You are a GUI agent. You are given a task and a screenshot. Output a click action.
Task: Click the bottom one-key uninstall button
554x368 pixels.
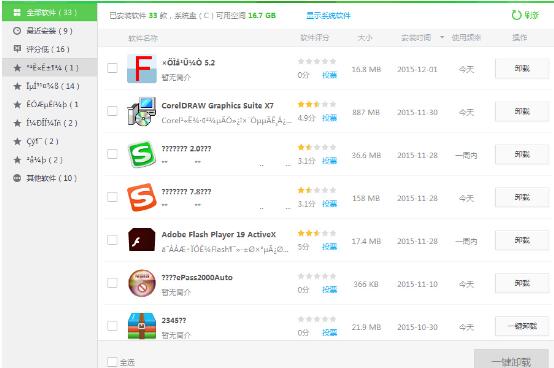[511, 360]
